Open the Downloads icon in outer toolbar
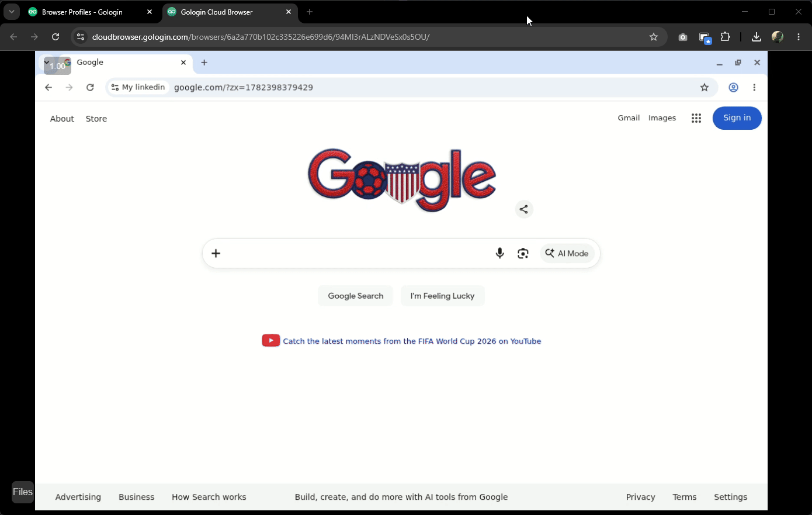This screenshot has height=515, width=812. click(757, 37)
